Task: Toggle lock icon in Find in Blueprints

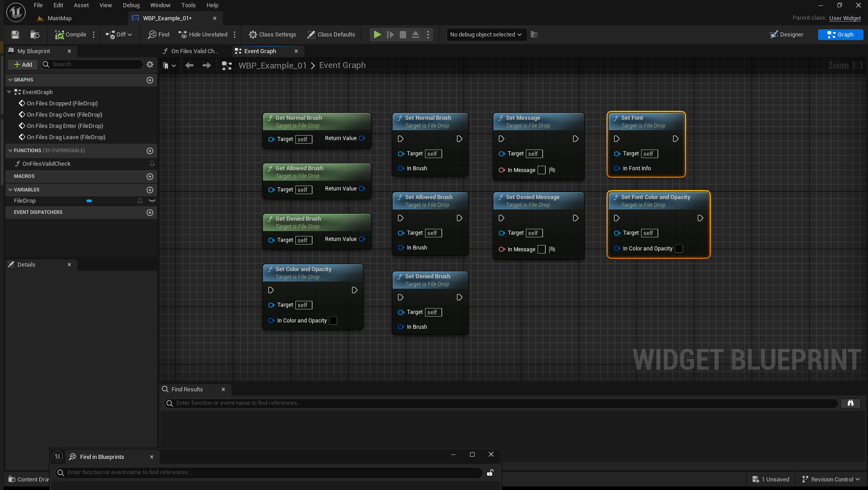Action: click(490, 472)
